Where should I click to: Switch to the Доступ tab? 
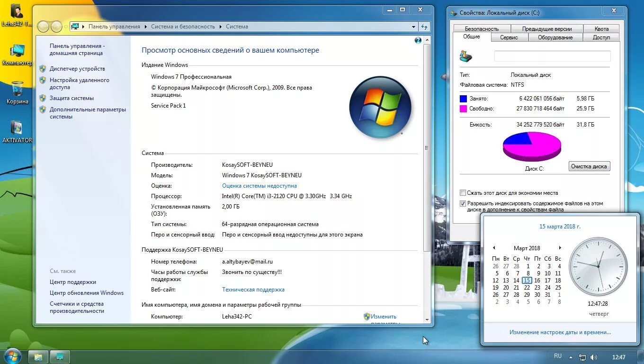pyautogui.click(x=601, y=37)
